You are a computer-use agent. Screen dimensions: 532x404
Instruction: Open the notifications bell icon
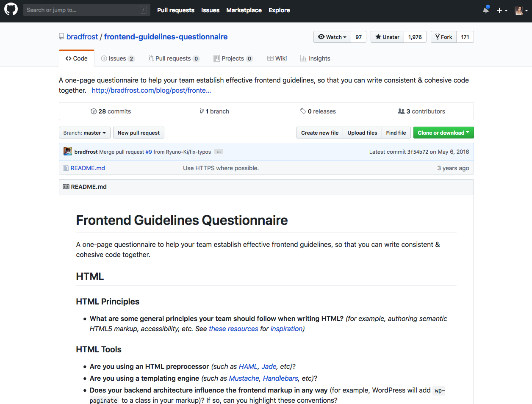pos(486,10)
